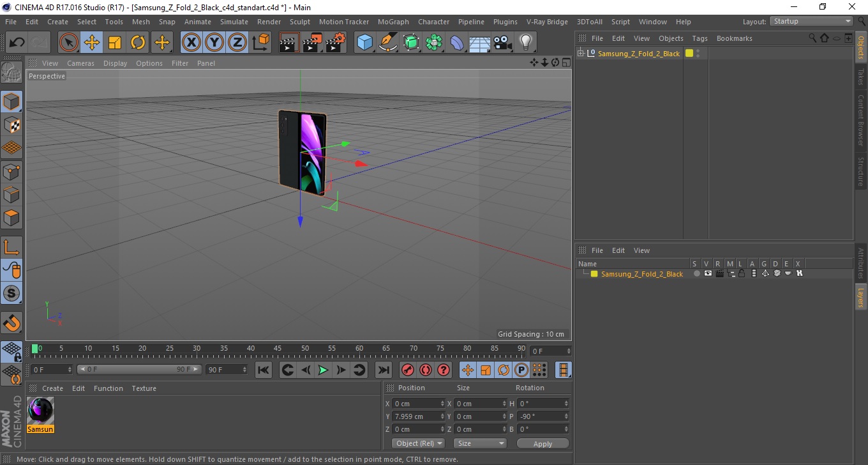Click the Apply button
The height and width of the screenshot is (465, 868).
(542, 444)
